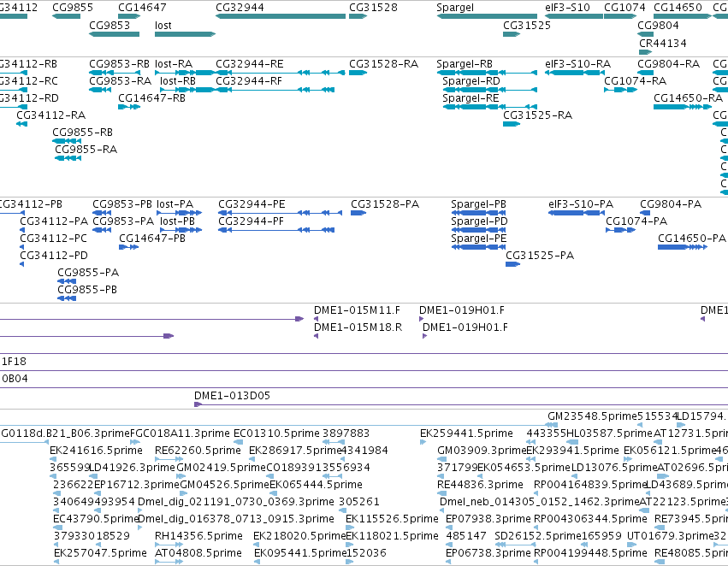Screen dimensions: 728x566
Task: Click protein label Spargel-PB
Action: 478,204
